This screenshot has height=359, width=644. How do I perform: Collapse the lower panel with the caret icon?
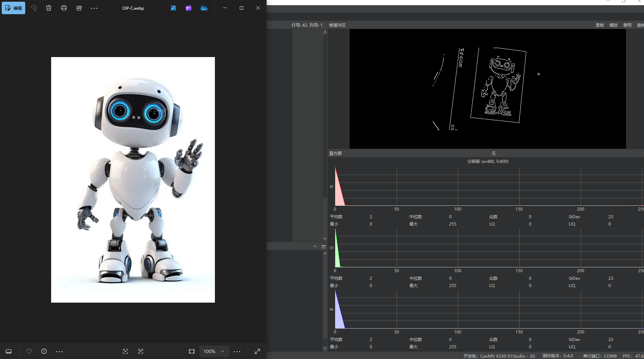point(315,247)
